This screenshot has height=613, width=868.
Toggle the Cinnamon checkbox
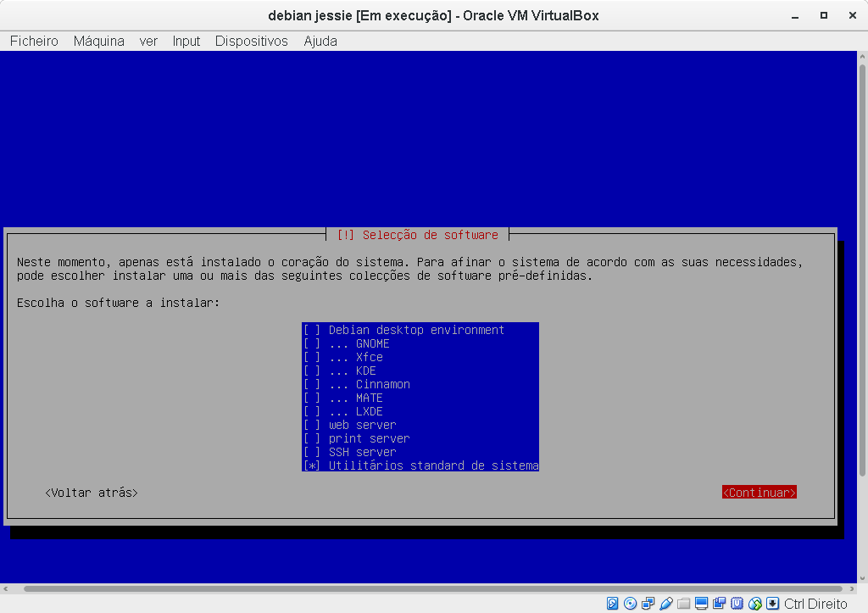pyautogui.click(x=312, y=384)
